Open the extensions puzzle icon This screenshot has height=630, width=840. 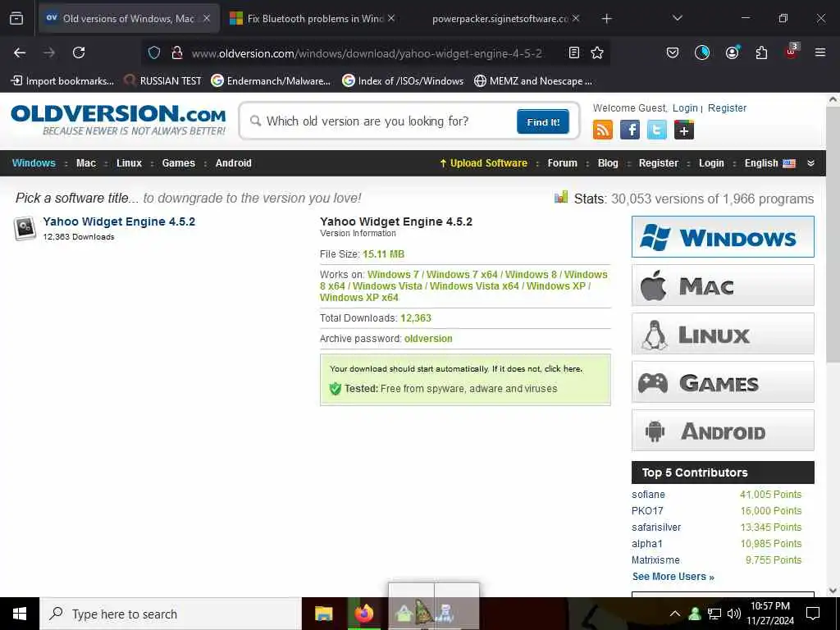tap(761, 52)
